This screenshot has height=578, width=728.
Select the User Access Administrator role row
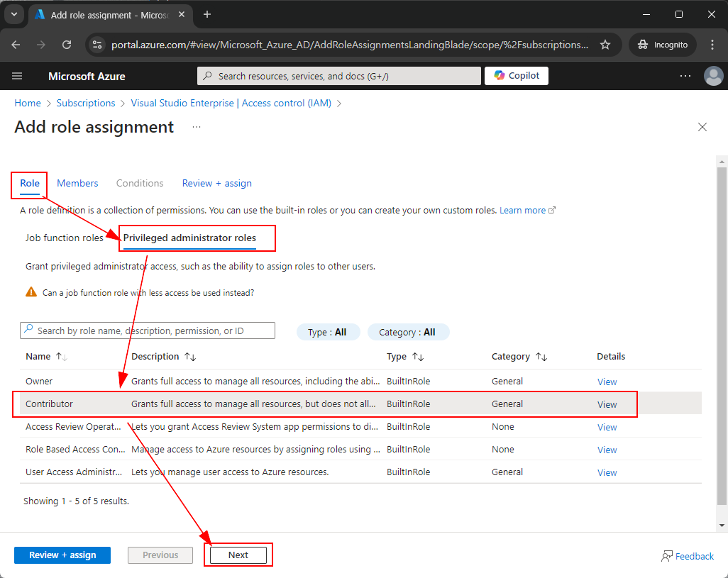[x=360, y=472]
